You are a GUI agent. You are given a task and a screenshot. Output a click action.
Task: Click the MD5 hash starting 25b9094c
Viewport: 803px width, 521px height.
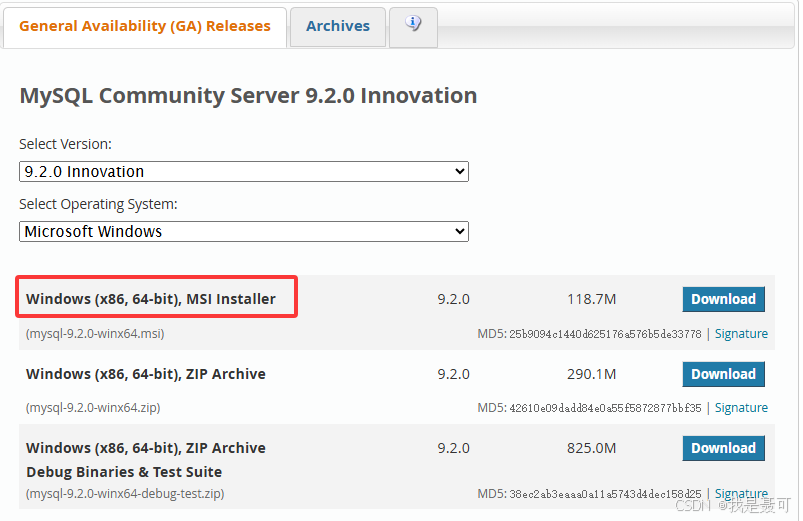coord(605,334)
